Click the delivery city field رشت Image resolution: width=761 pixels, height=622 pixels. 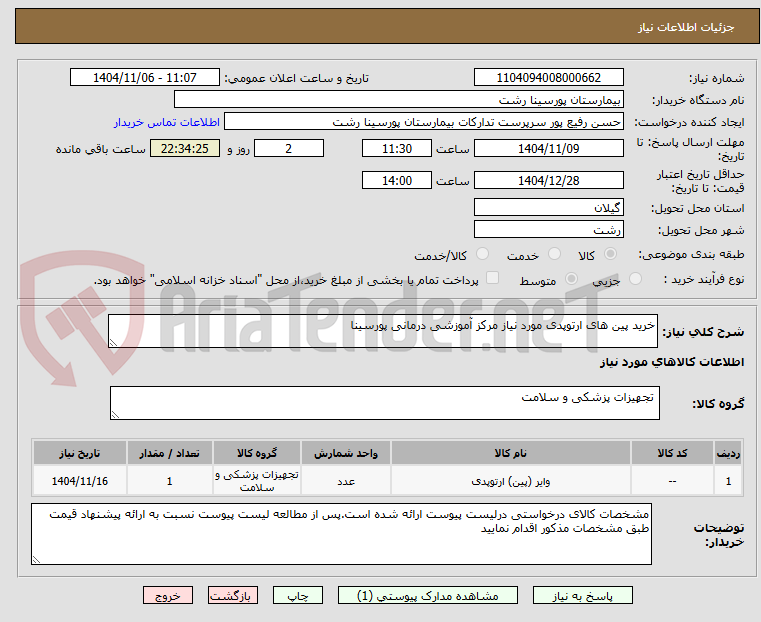click(548, 229)
